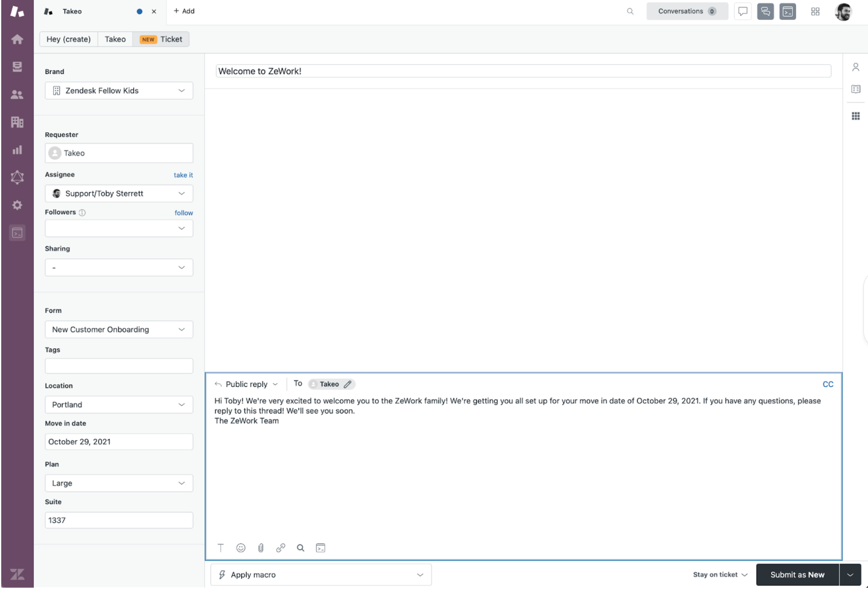Viewport: 868px width, 589px height.
Task: Open text formatting options in the composer
Action: pos(220,548)
